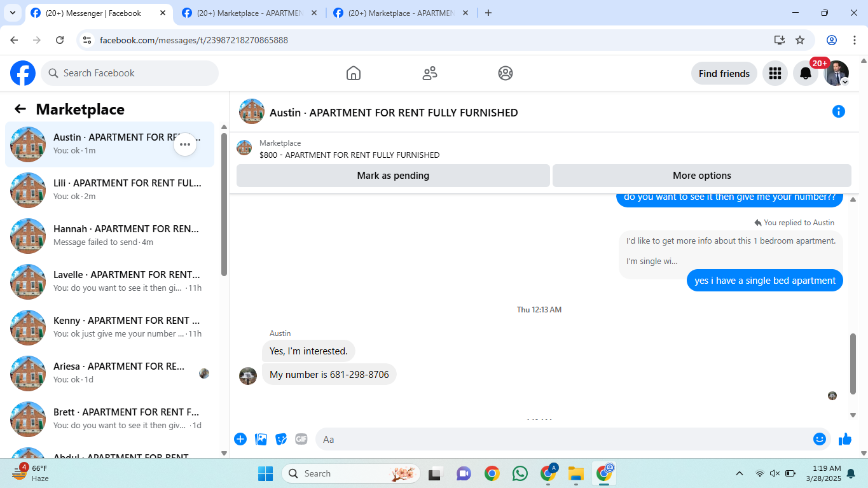Choose a sticker from the composer
Screen dimensions: 868x488
[x=281, y=439]
